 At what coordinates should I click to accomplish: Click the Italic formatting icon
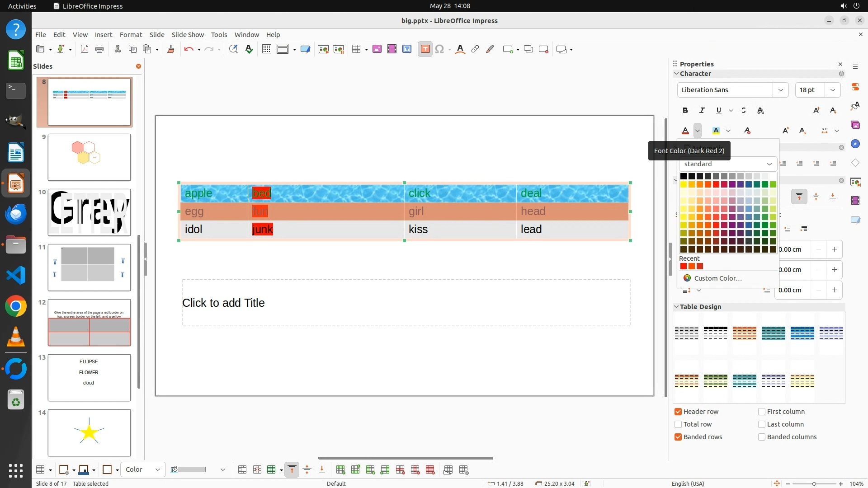pyautogui.click(x=702, y=110)
